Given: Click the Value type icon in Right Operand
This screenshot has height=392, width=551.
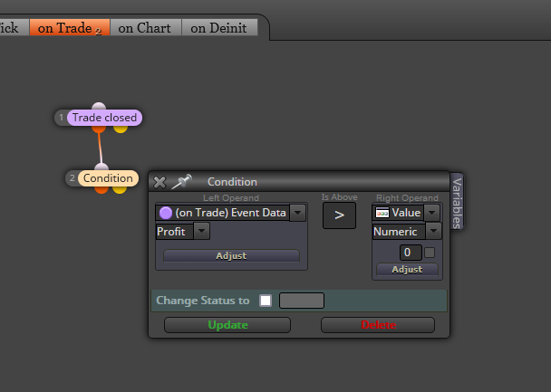Looking at the screenshot, I should (382, 213).
